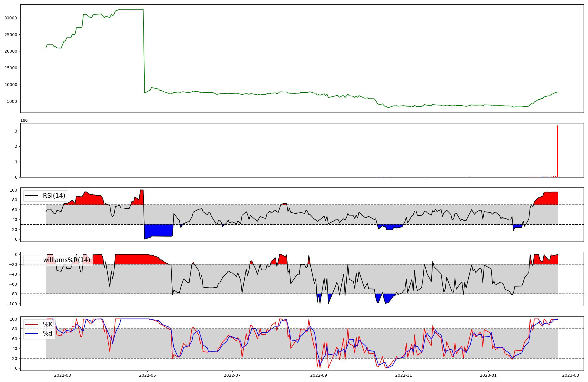Click the %K legend text

click(x=48, y=324)
